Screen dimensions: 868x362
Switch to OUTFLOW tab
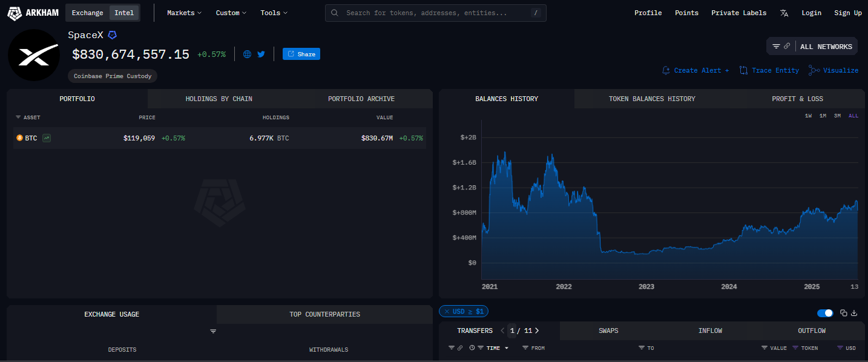pos(812,331)
